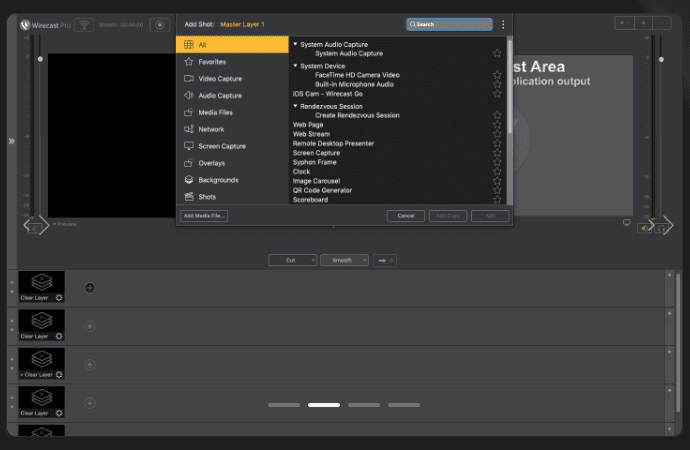Open the Add Shot three-dot options menu
Screen dimensions: 690x450
pos(503,24)
